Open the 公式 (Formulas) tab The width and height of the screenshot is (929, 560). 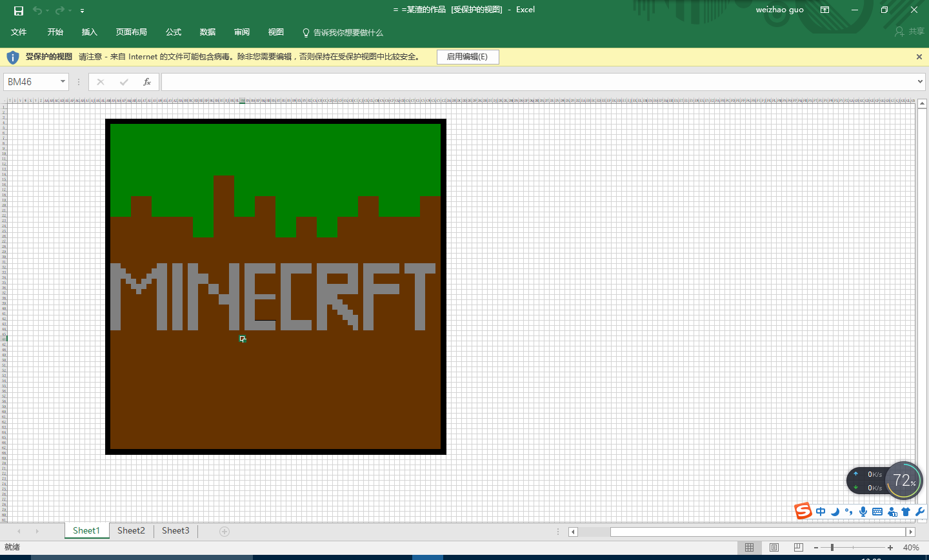tap(174, 32)
